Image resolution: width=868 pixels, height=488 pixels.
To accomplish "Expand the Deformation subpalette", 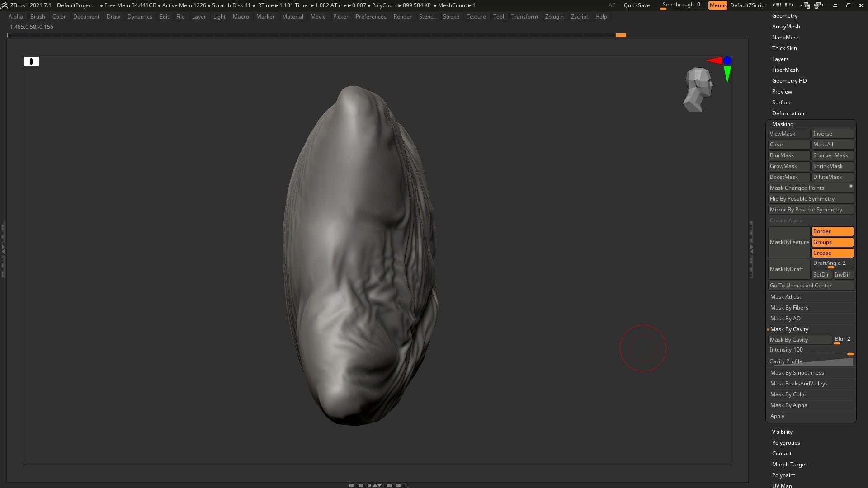I will 788,113.
